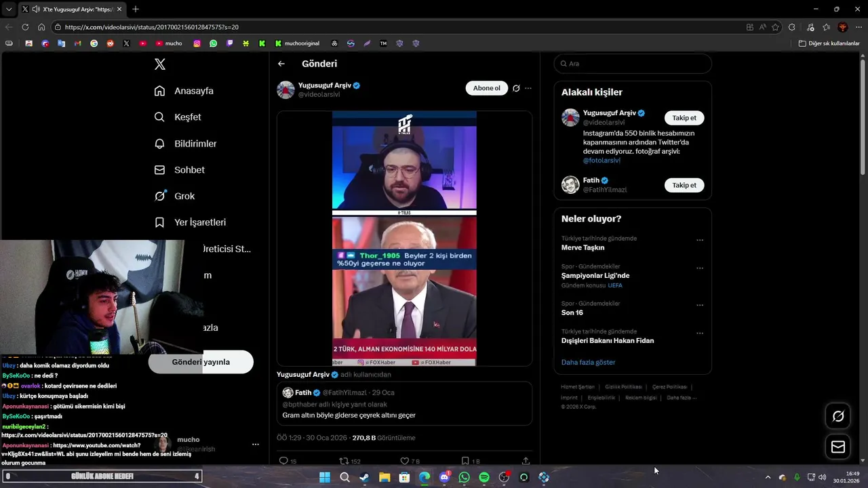
Task: Follow Fatih with Takip et
Action: pos(684,185)
